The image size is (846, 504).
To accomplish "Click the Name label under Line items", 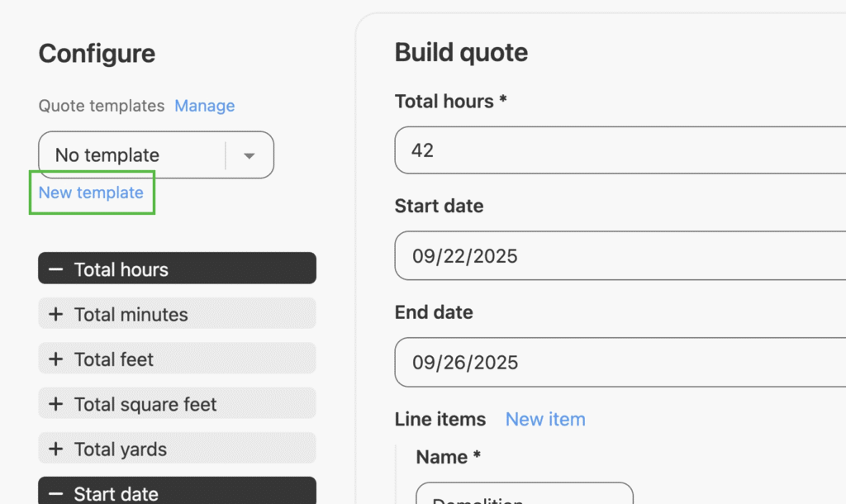I will point(444,457).
